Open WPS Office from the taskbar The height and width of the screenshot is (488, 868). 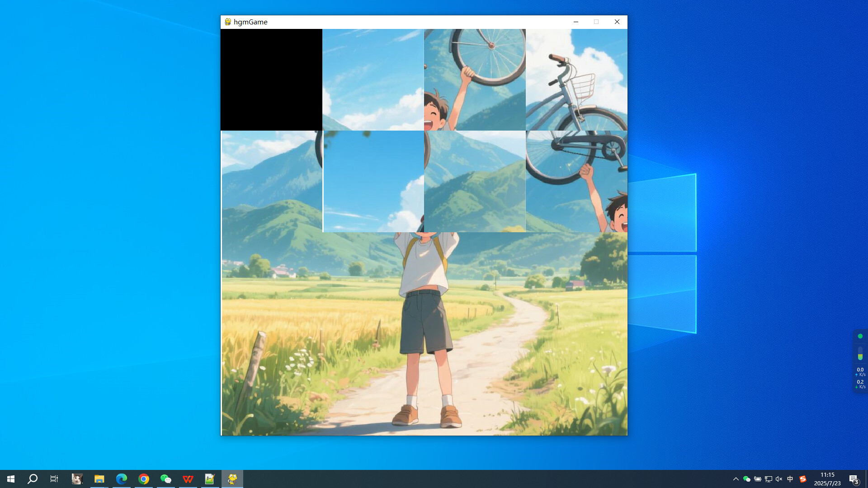click(x=188, y=479)
